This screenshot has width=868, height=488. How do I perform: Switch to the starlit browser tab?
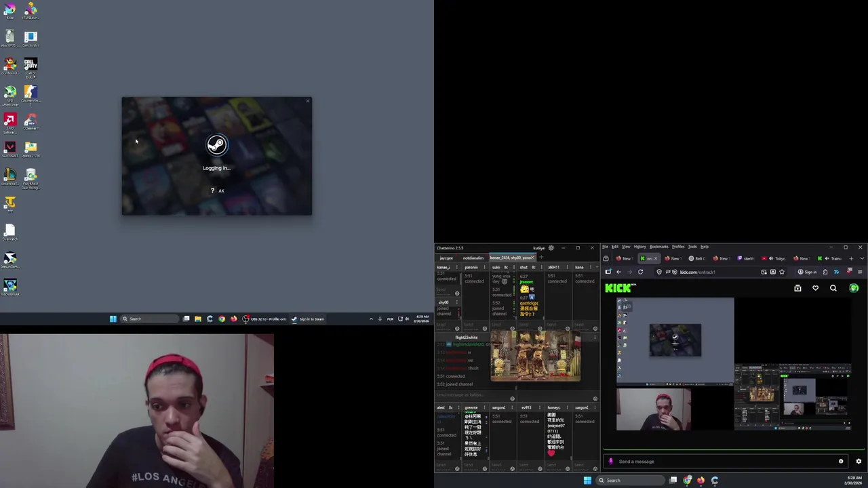click(x=747, y=258)
